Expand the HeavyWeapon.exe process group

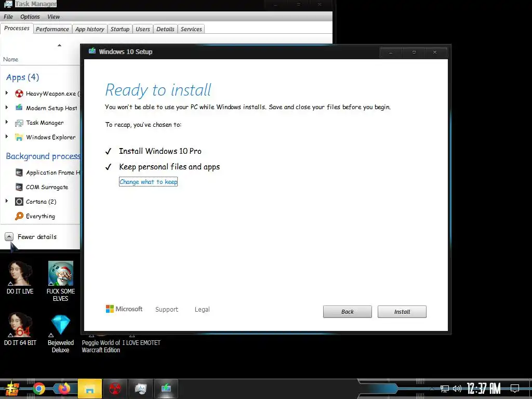click(x=6, y=93)
